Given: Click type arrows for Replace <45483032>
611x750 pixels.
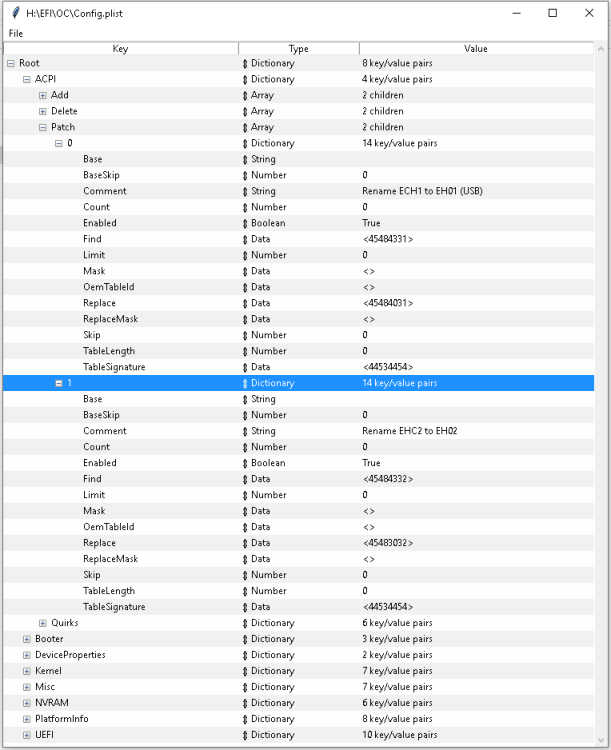Looking at the screenshot, I should tap(245, 543).
